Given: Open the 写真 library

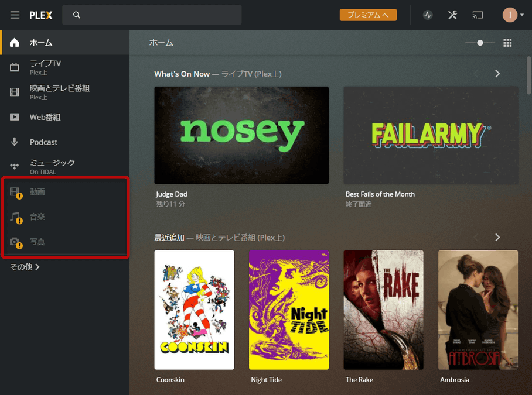Looking at the screenshot, I should 65,242.
